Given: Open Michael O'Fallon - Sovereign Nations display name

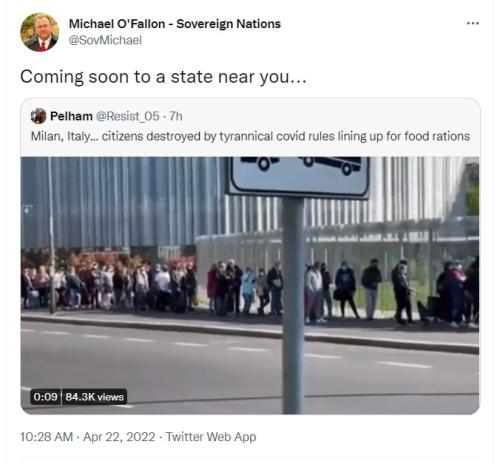Looking at the screenshot, I should coord(175,24).
